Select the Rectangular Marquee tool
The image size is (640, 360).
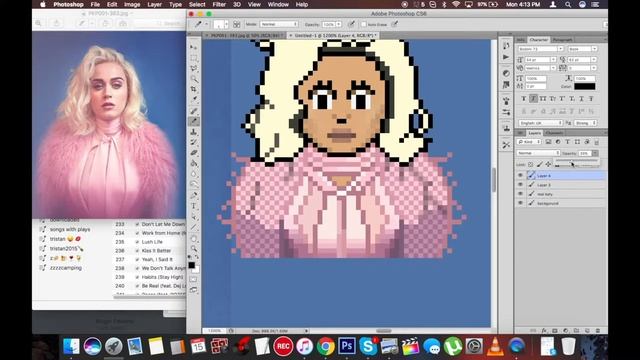click(193, 58)
